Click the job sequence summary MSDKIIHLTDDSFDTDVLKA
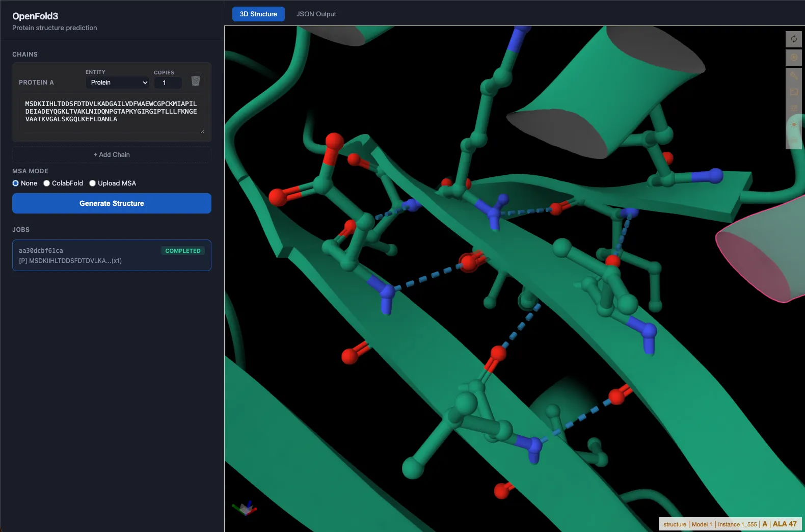Screen dimensions: 805x532 tap(70, 261)
